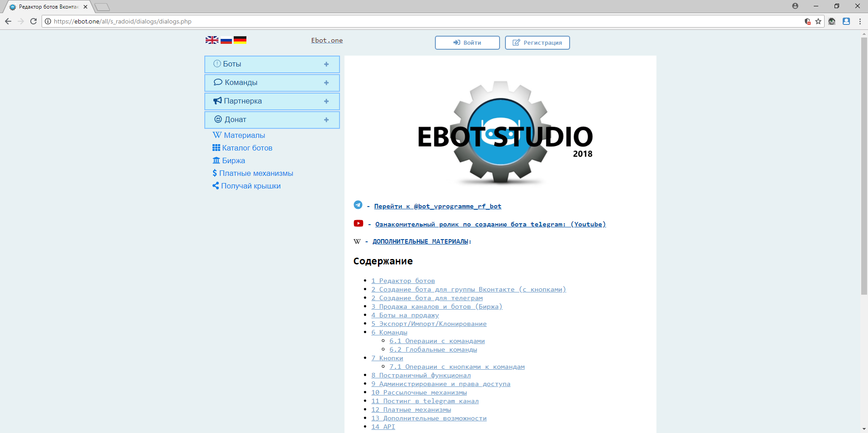This screenshot has height=433, width=868.
Task: Jump to 5 Экспорт/Импорт/Клонирование
Action: (x=429, y=324)
